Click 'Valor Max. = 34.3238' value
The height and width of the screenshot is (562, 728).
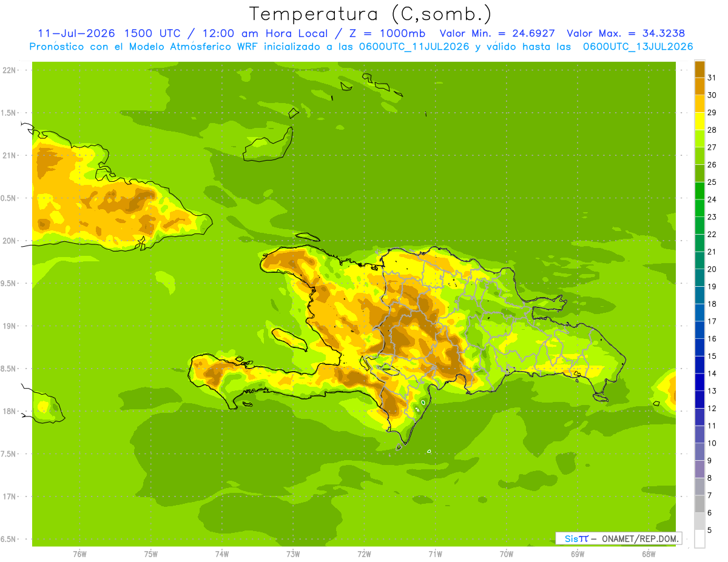[x=625, y=33]
